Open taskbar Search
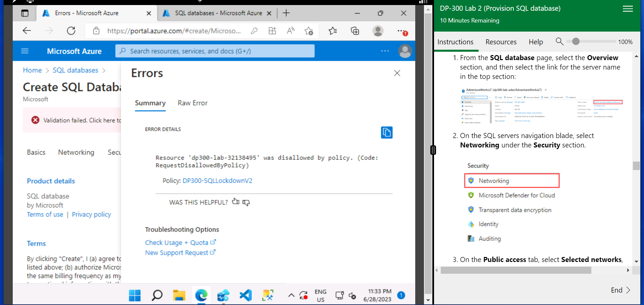The height and width of the screenshot is (305, 644). [x=157, y=295]
